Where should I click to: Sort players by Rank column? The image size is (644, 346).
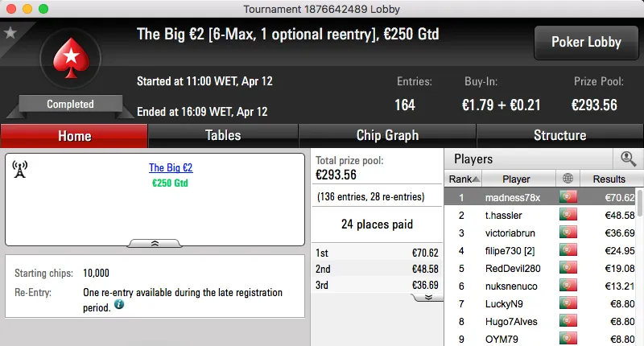[x=464, y=179]
